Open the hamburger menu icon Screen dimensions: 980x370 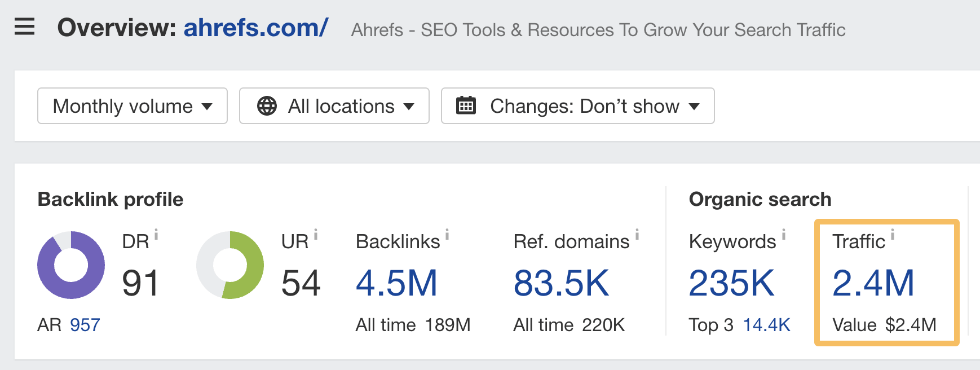click(24, 27)
